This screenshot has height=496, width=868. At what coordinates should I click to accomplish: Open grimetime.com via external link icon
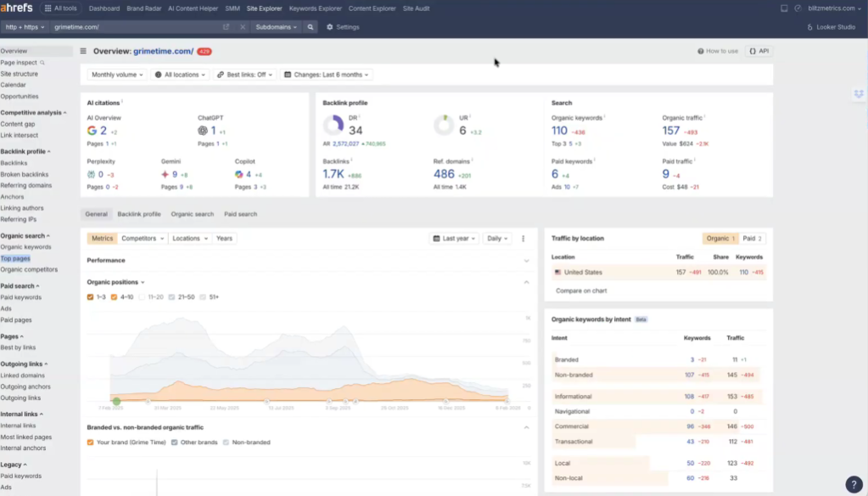226,27
